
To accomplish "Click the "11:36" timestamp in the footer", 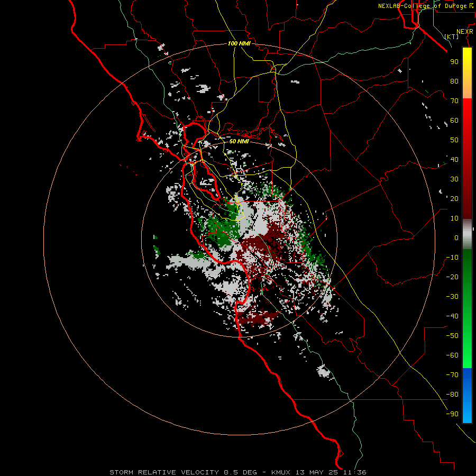I will coord(355,472).
